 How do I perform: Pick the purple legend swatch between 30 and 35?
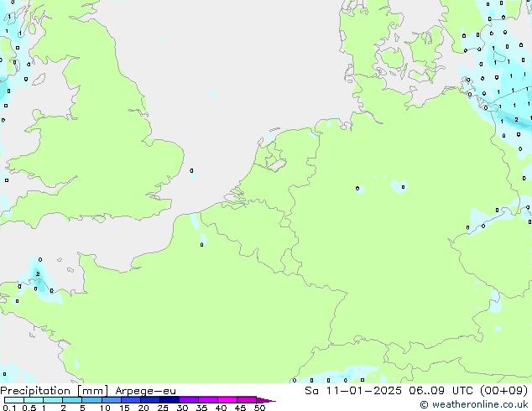pyautogui.click(x=189, y=400)
